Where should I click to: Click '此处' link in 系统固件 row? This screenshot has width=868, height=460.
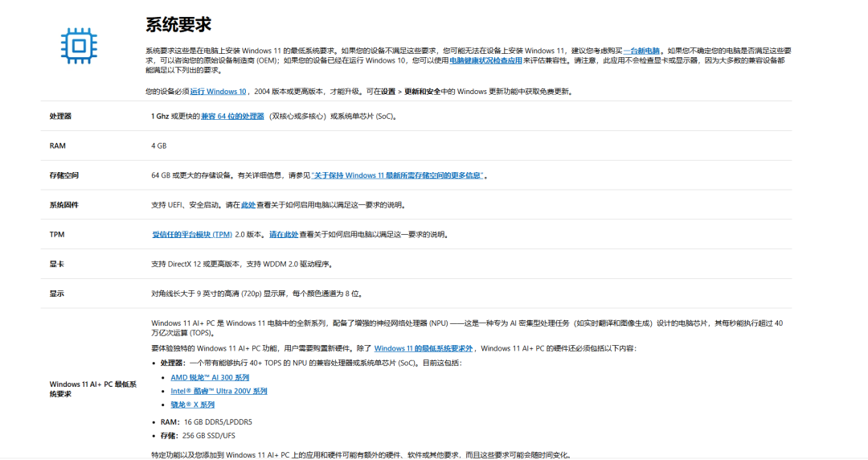248,205
